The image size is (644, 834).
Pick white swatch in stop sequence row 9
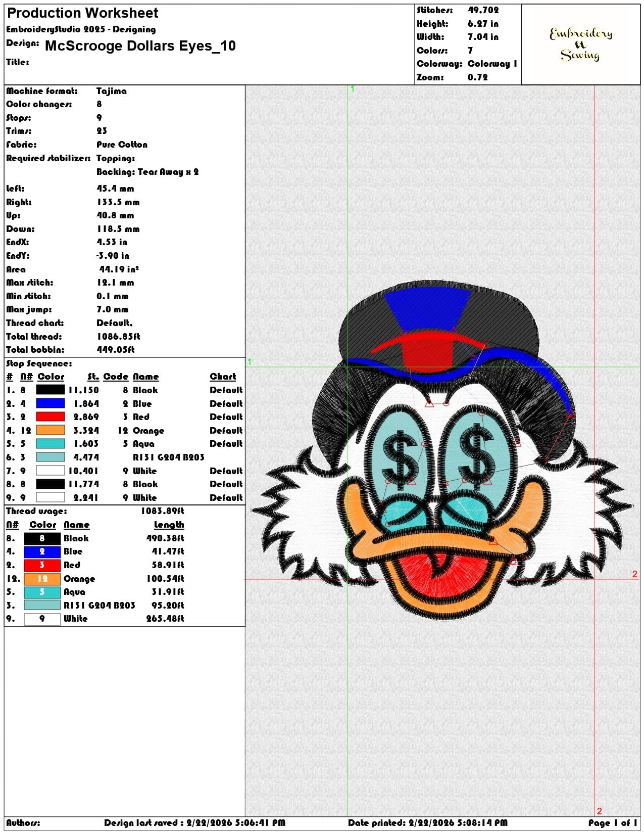tap(51, 497)
